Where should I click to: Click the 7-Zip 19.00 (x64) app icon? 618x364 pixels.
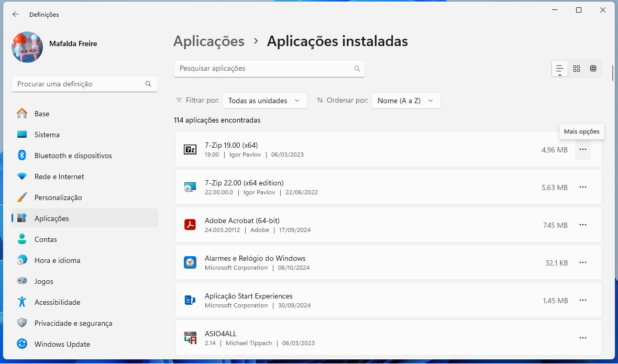click(x=190, y=150)
